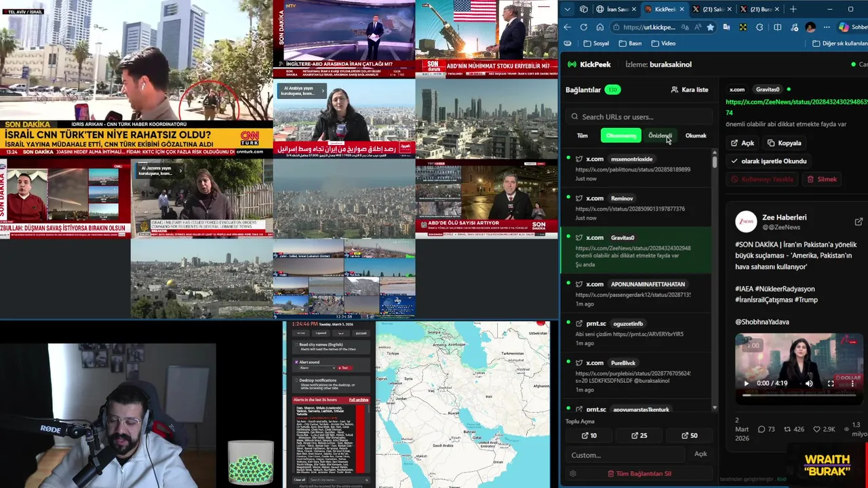Open the browser profile avatar
The image size is (868, 488).
point(810,27)
